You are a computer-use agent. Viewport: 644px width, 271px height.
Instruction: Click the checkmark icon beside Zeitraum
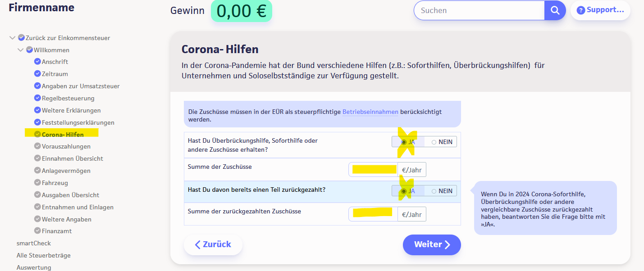coord(38,74)
